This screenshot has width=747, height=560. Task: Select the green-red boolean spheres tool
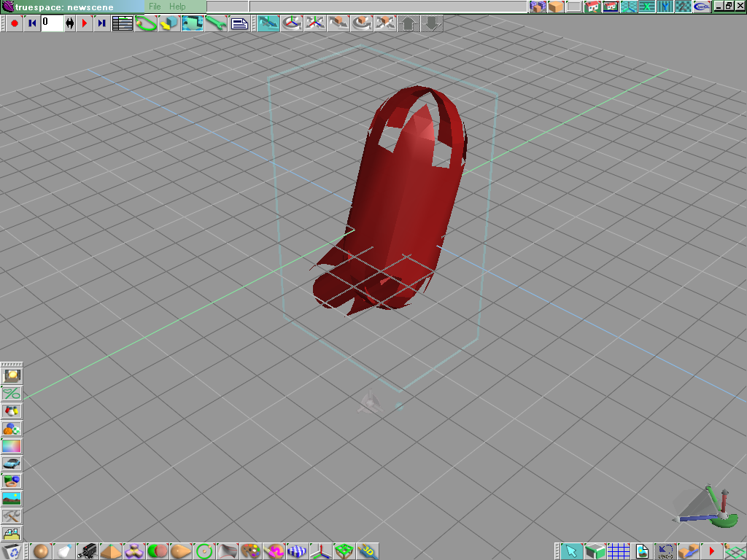click(x=158, y=551)
